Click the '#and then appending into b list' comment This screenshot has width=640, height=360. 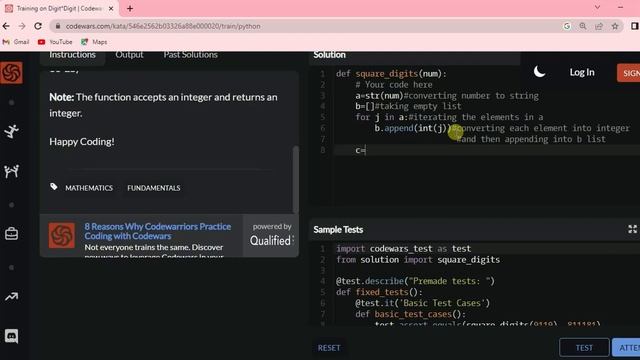(x=531, y=139)
